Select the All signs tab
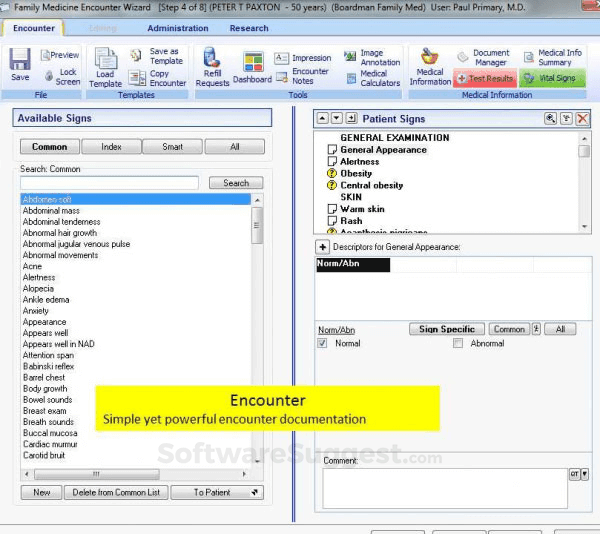Image resolution: width=600 pixels, height=534 pixels. click(235, 147)
